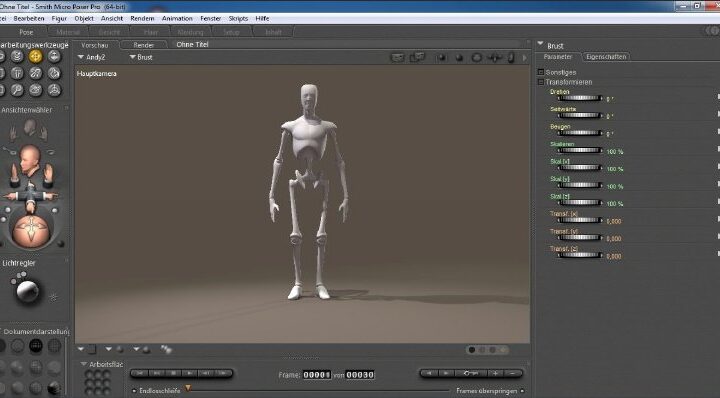Click the current Frame number field 00001
The width and height of the screenshot is (720, 398).
317,375
